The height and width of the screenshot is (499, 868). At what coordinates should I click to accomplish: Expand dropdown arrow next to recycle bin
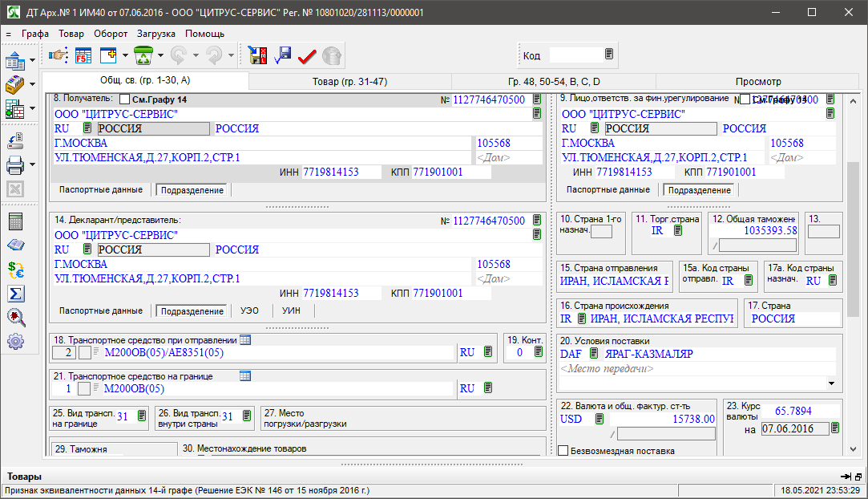pyautogui.click(x=160, y=55)
